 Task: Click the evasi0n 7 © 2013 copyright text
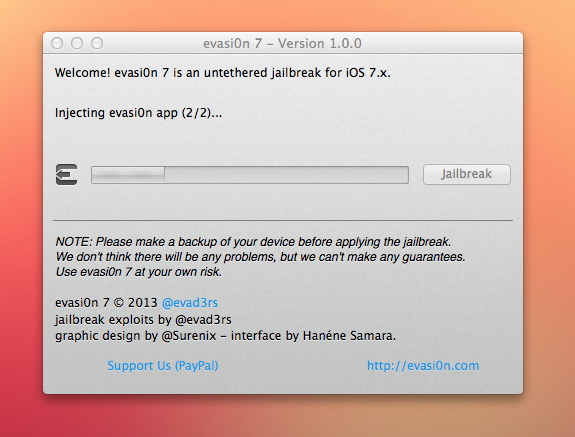pos(106,303)
